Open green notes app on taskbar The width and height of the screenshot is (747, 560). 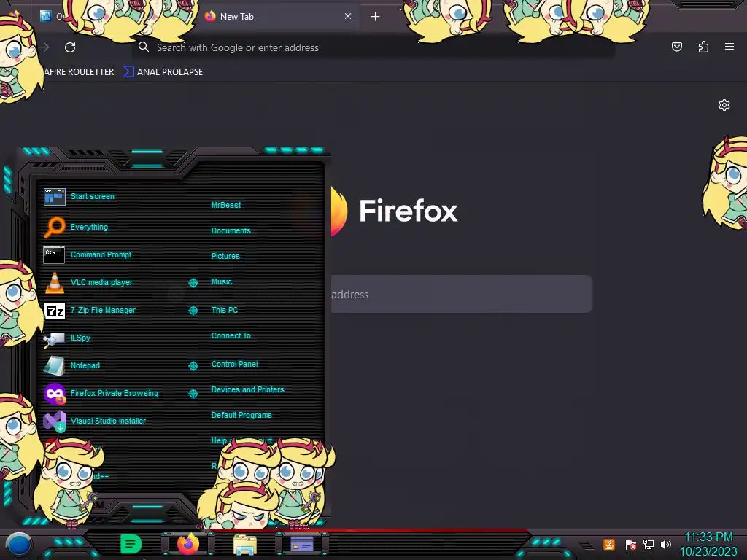point(131,544)
